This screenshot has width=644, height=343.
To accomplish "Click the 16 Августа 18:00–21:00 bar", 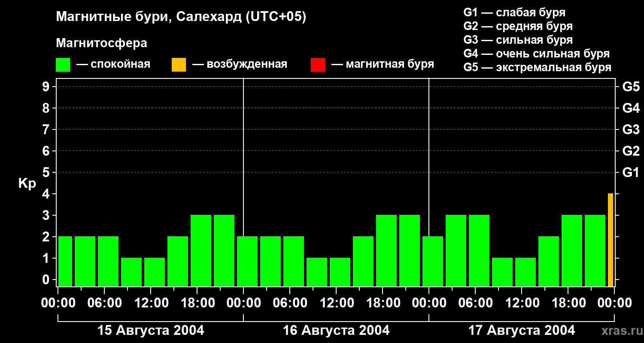I will click(x=386, y=250).
